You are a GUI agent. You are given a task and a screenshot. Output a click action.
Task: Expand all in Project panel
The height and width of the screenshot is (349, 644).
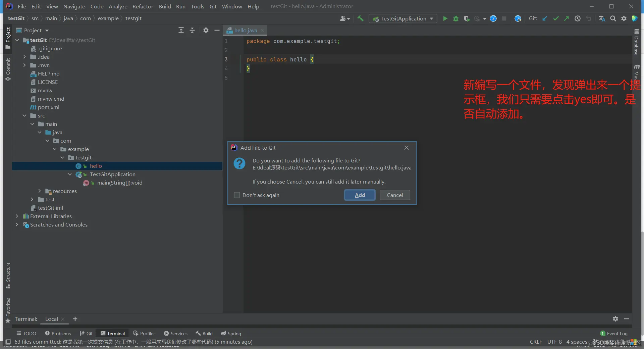point(181,31)
